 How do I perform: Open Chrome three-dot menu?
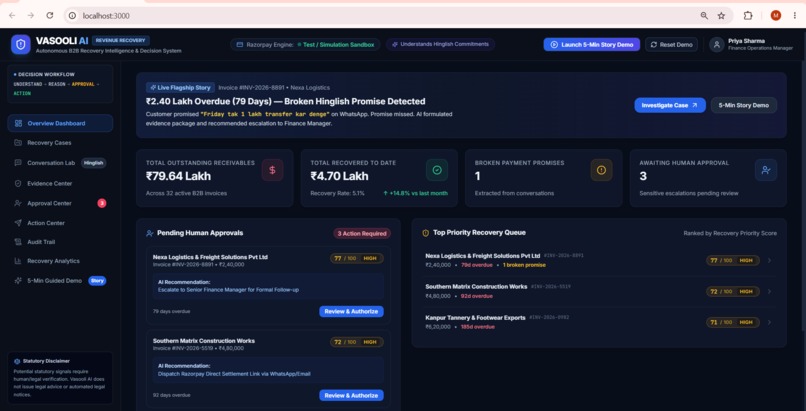coord(795,15)
